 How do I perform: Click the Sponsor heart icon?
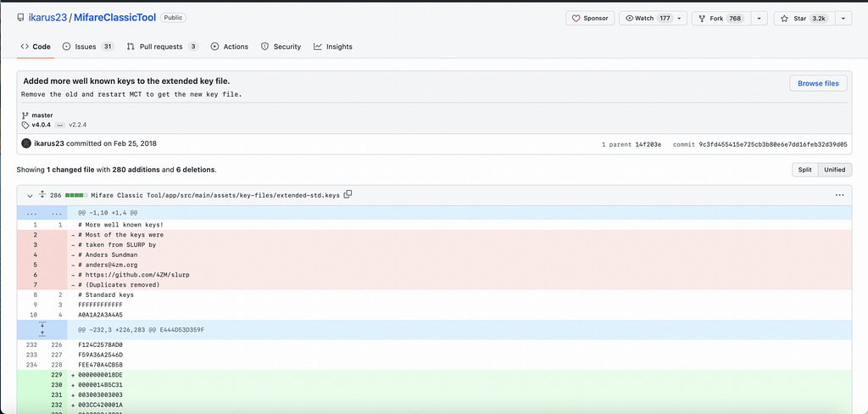576,19
